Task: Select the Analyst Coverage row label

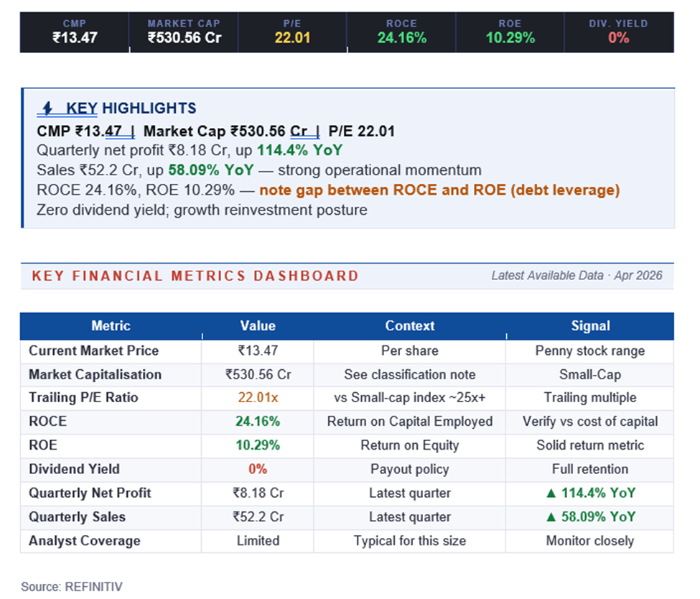Action: tap(85, 541)
